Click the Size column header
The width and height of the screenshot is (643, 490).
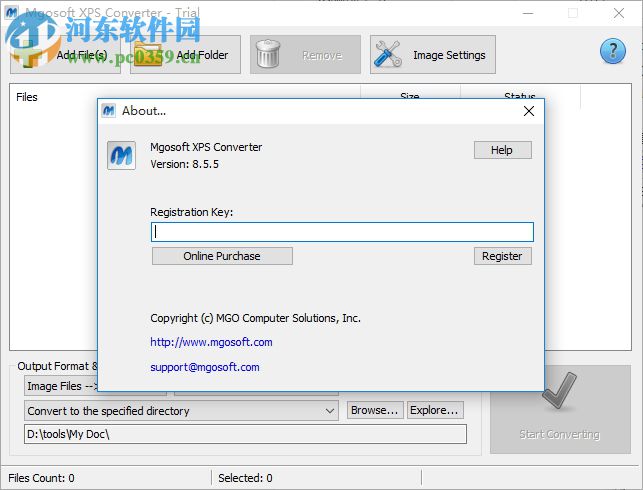pos(409,94)
